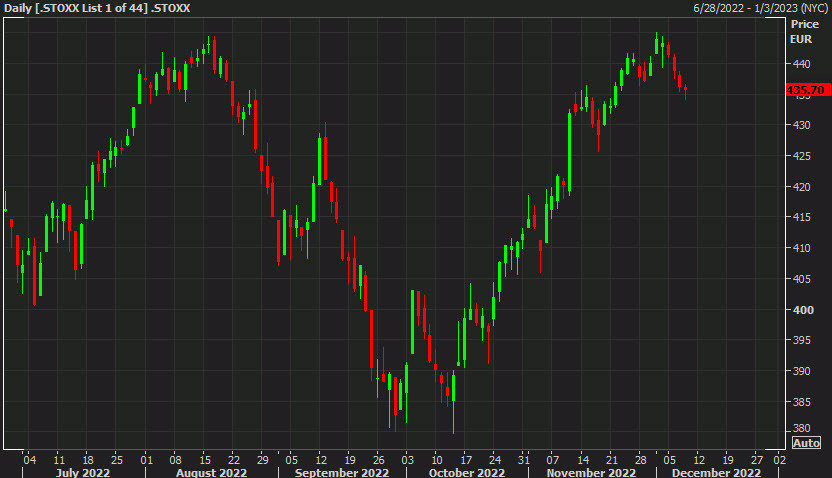The image size is (832, 478).
Task: Click the 395 price axis label
Action: pos(801,340)
